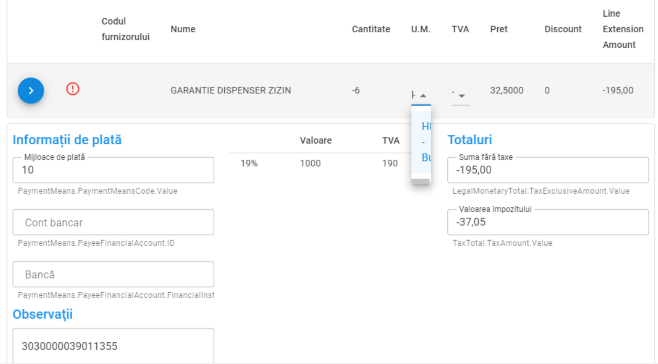Click the price cell 32,5000

click(507, 90)
